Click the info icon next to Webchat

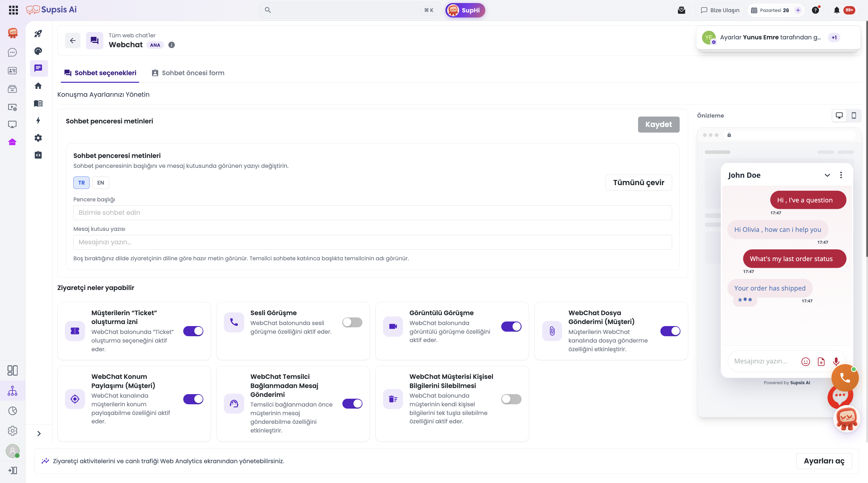click(x=172, y=45)
